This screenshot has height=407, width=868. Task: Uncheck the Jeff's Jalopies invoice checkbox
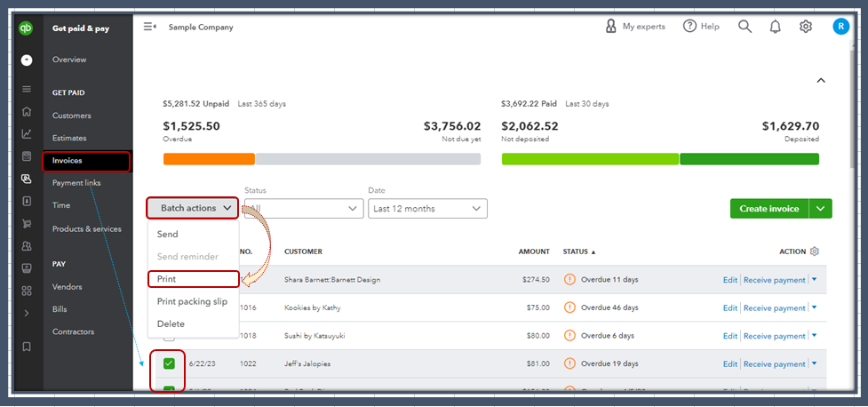pos(169,363)
